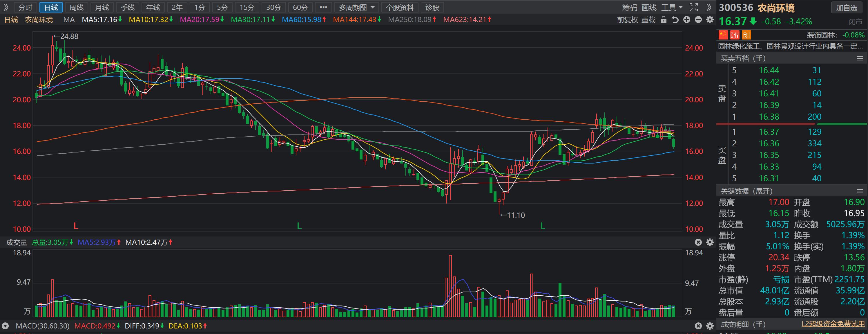868x334 pixels.
Task: Open the L2超级资金免费试用 link
Action: 833,324
